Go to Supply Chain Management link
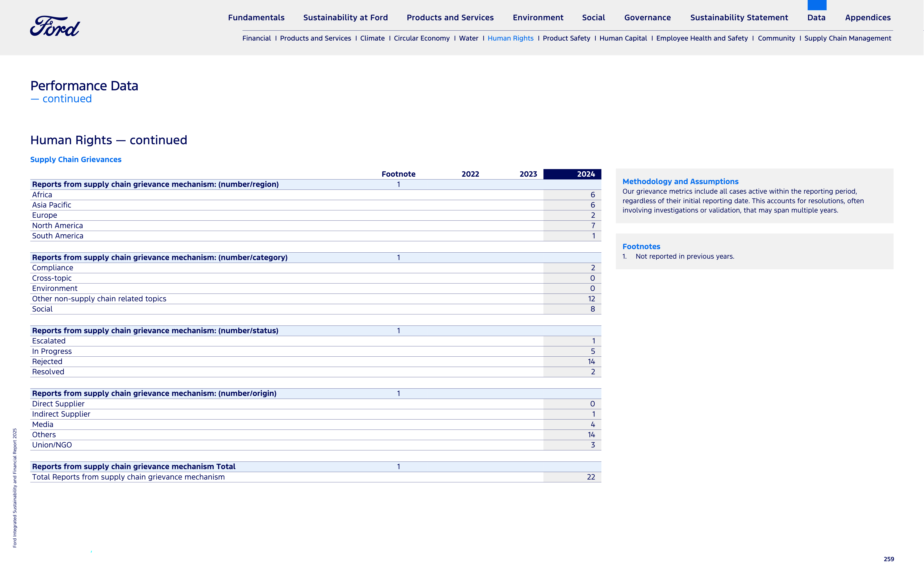This screenshot has width=924, height=578. pyautogui.click(x=848, y=38)
